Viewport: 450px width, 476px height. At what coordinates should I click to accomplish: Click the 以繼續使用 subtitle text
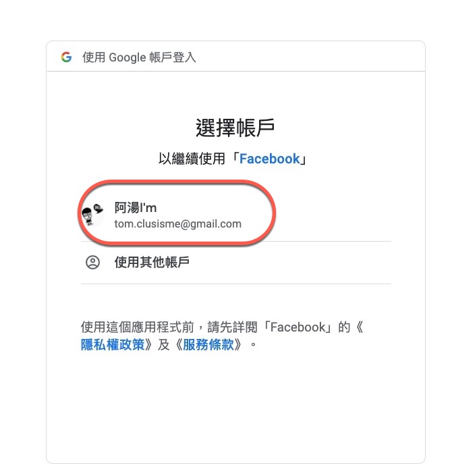(192, 159)
